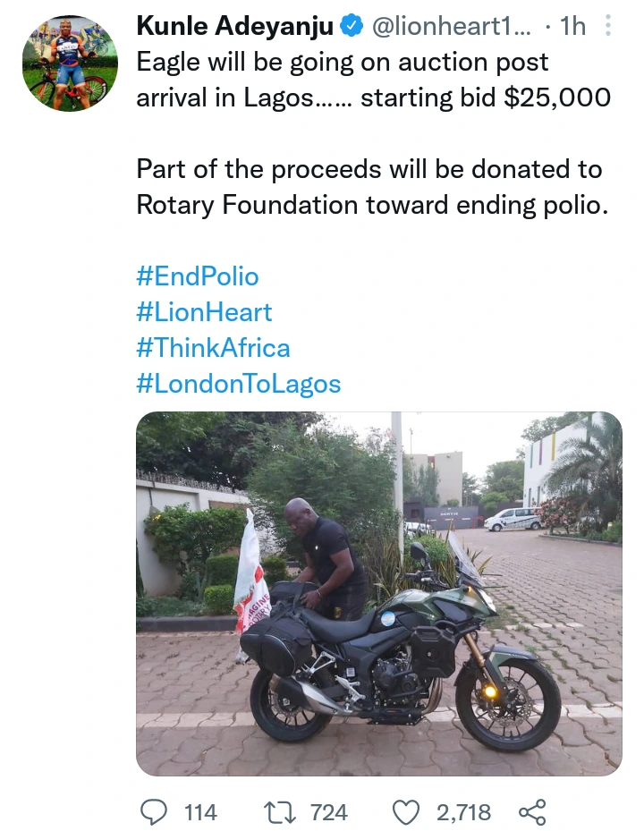Enlarge the motorcycle photo
The image size is (644, 831).
[378, 594]
